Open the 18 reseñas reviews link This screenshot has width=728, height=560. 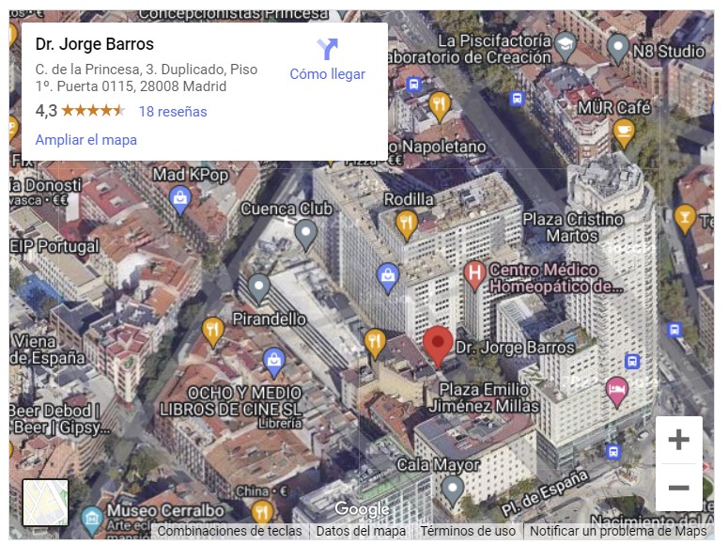pyautogui.click(x=173, y=112)
